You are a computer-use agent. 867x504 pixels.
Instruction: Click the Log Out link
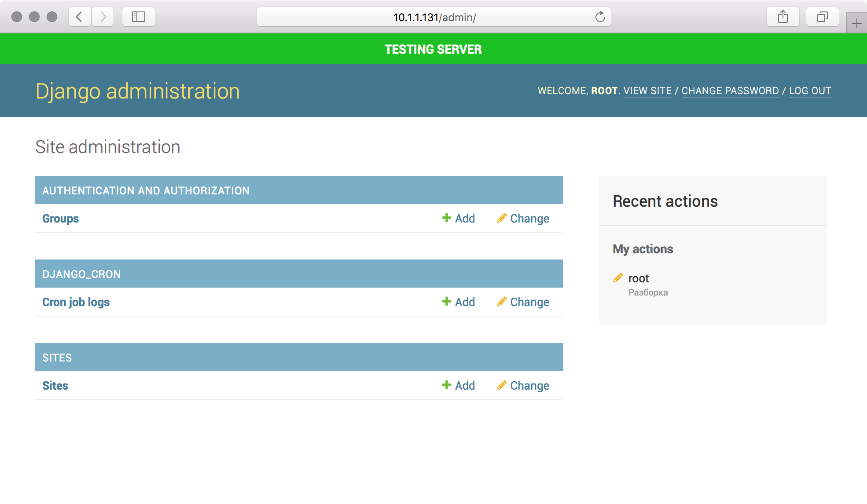click(810, 91)
